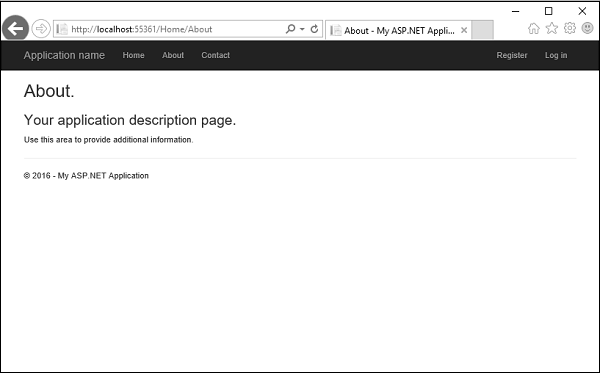Image resolution: width=600 pixels, height=373 pixels.
Task: Open the browser Home icon
Action: click(x=533, y=28)
